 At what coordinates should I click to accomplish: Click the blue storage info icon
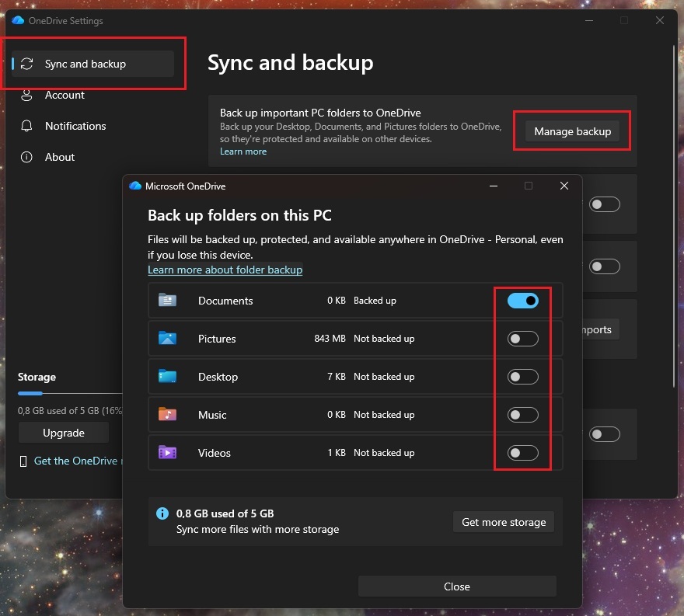point(162,513)
